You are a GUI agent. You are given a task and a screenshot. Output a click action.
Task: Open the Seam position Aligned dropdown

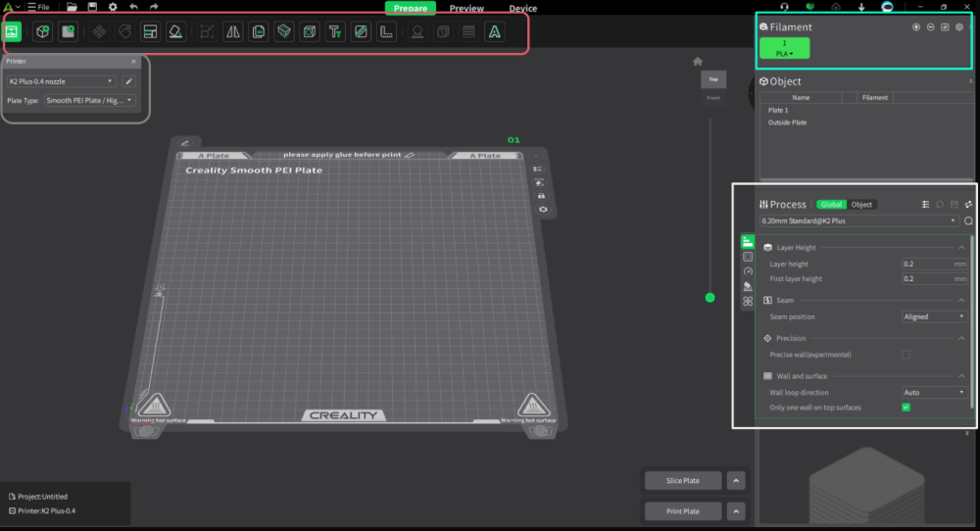click(934, 316)
